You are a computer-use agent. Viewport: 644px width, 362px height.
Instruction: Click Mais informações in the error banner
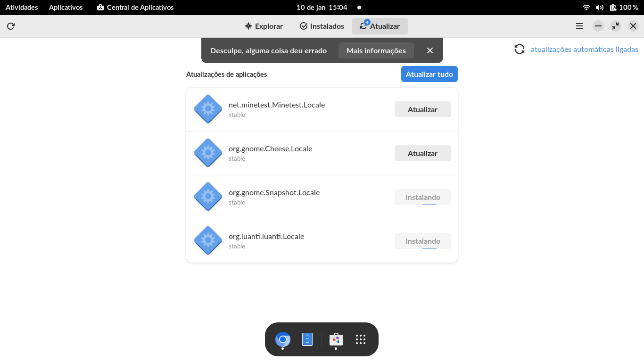376,50
